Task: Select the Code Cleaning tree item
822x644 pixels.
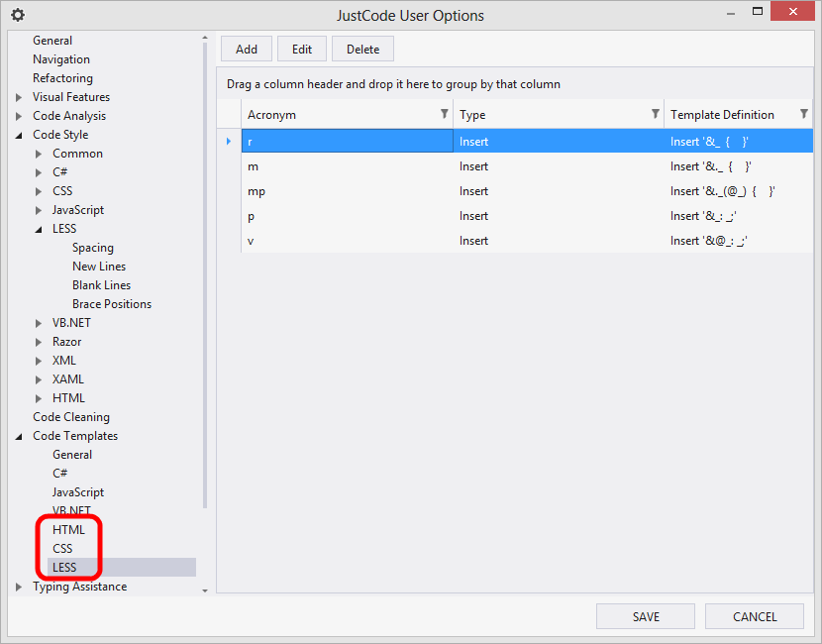Action: tap(71, 417)
